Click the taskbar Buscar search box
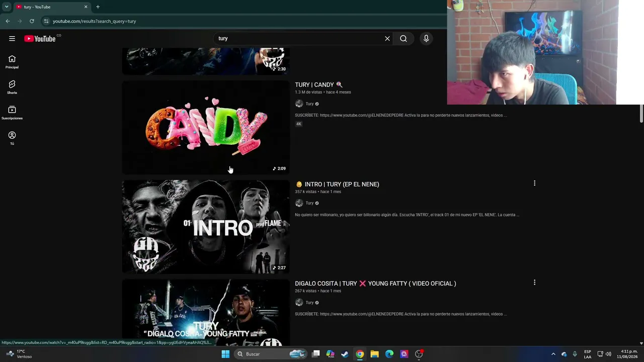This screenshot has height=362, width=644. tap(271, 354)
